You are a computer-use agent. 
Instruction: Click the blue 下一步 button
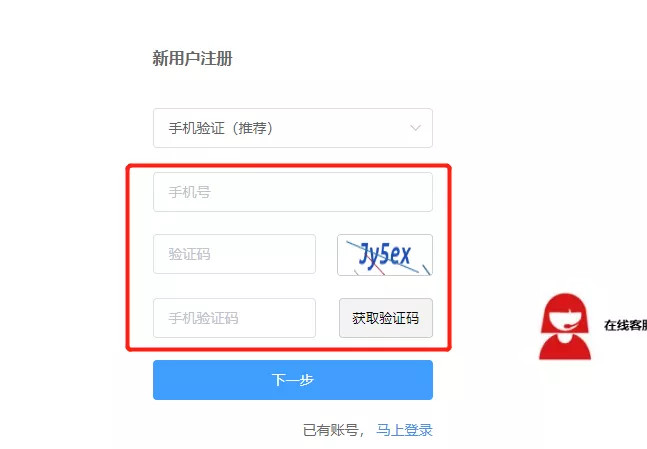(x=293, y=380)
